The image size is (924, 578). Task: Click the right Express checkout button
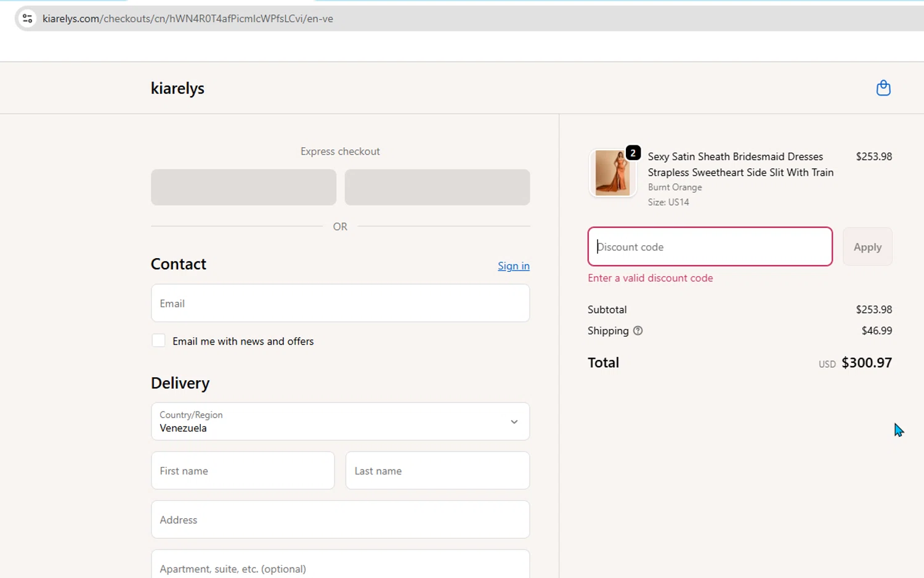(437, 187)
